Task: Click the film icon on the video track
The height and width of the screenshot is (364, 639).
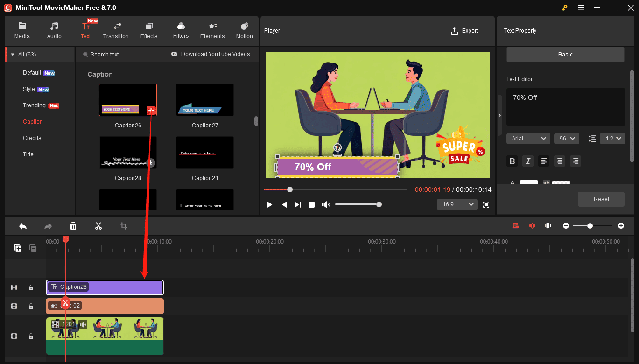Action: pyautogui.click(x=14, y=336)
